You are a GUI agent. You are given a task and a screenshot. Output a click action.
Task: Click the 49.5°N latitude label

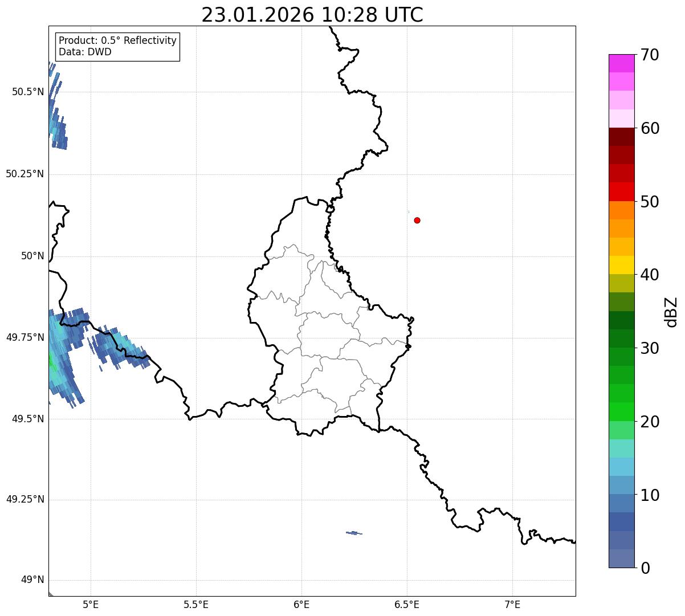click(28, 419)
